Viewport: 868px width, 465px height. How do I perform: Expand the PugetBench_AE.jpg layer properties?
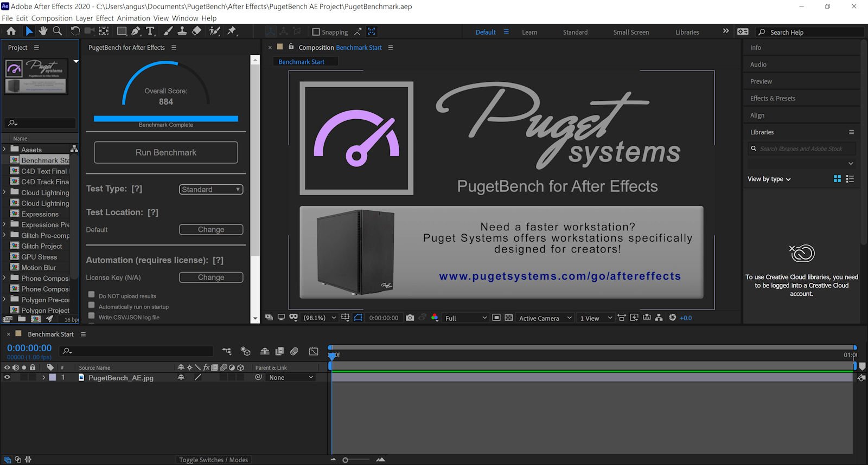click(x=43, y=378)
